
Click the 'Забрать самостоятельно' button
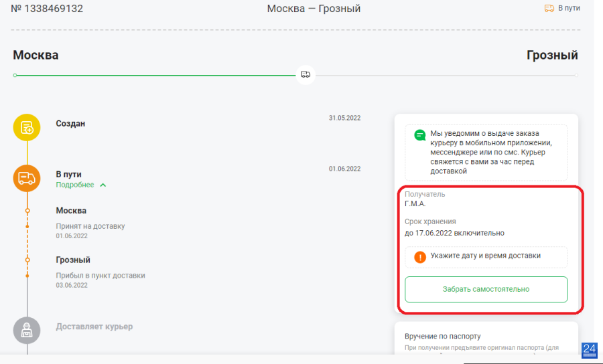486,289
